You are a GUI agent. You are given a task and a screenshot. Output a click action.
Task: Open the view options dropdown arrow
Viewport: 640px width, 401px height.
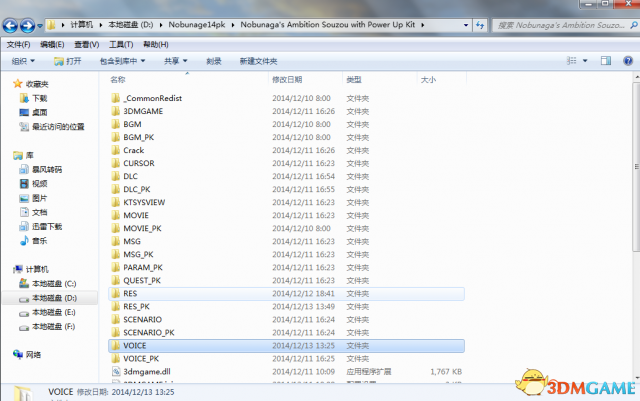585,61
